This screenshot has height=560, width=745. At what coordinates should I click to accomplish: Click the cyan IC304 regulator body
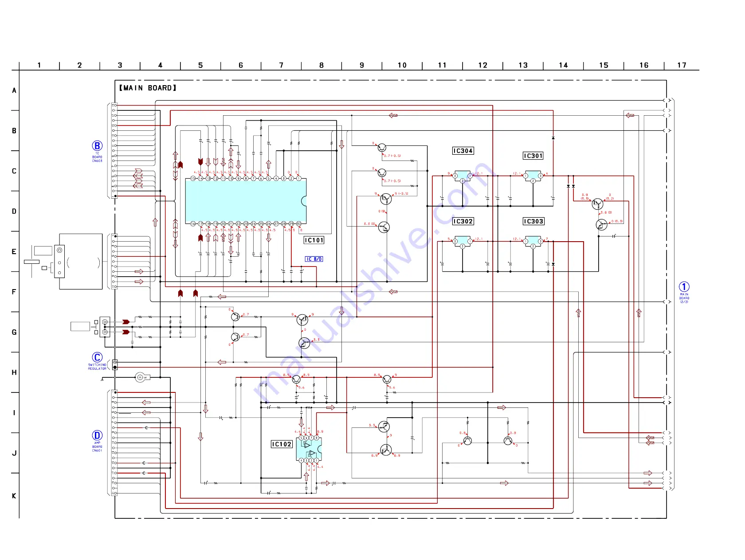point(463,176)
